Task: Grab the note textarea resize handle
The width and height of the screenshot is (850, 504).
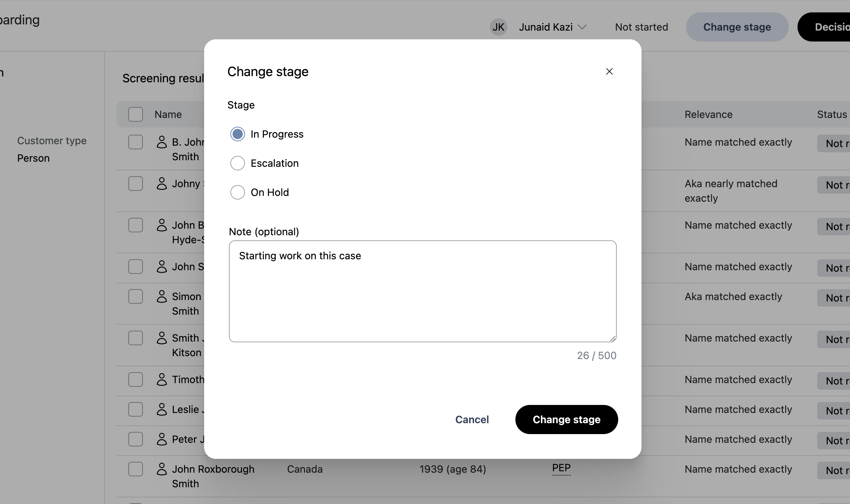Action: pos(613,339)
